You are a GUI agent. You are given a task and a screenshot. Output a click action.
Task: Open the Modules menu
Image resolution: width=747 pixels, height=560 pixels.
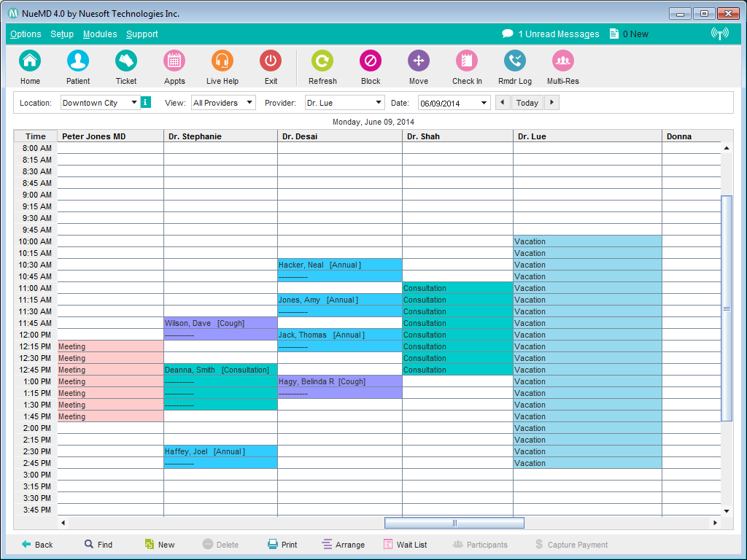(x=100, y=34)
